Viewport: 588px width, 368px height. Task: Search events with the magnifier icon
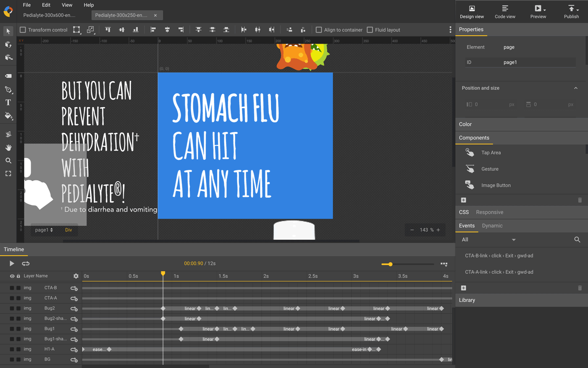577,240
